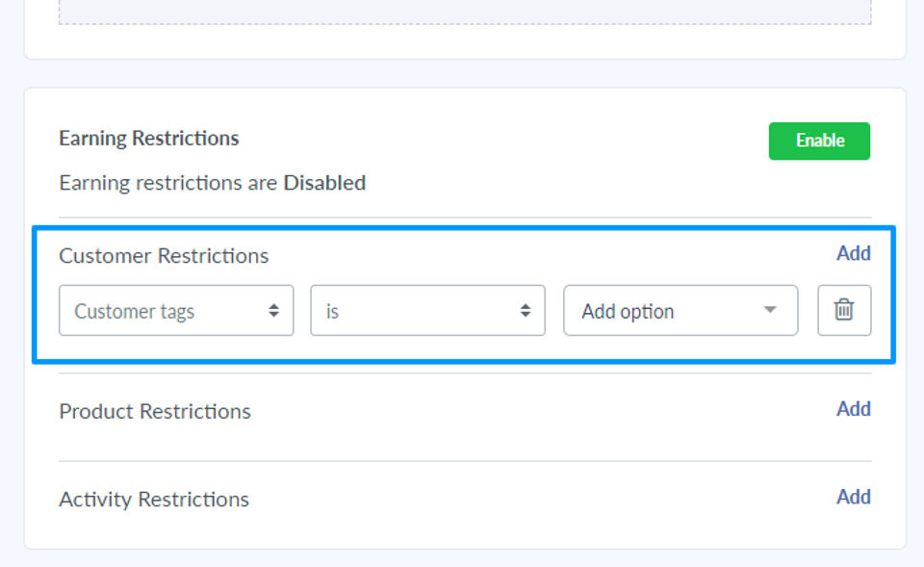Click the Earning Restrictions heading
The width and height of the screenshot is (924, 567).
[149, 139]
